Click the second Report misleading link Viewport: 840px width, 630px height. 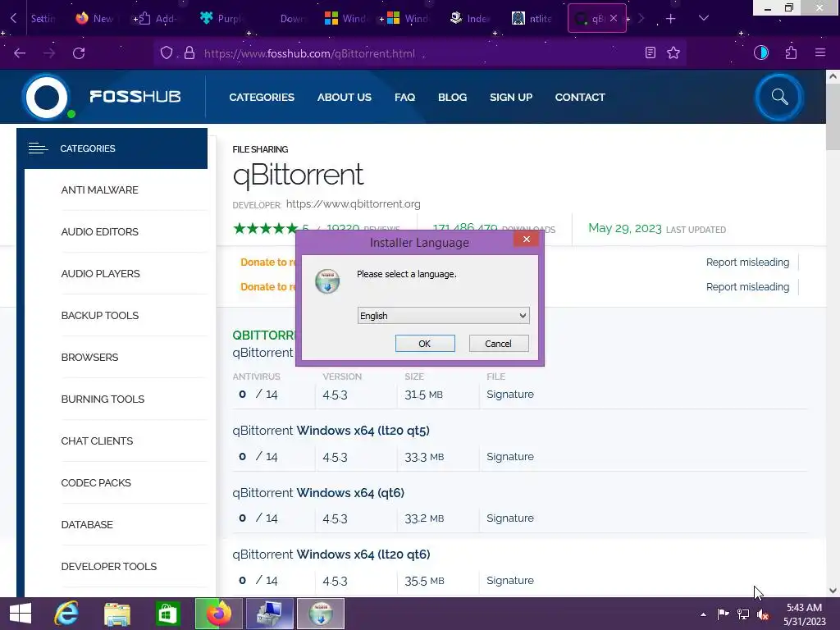[x=747, y=286]
